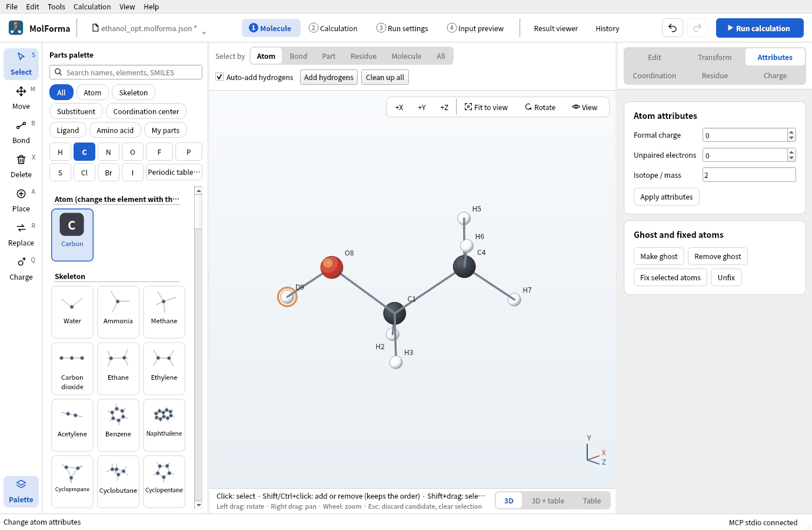Viewport: 812px width, 530px height.
Task: Increase Formal charge with up arrow
Action: pos(791,132)
